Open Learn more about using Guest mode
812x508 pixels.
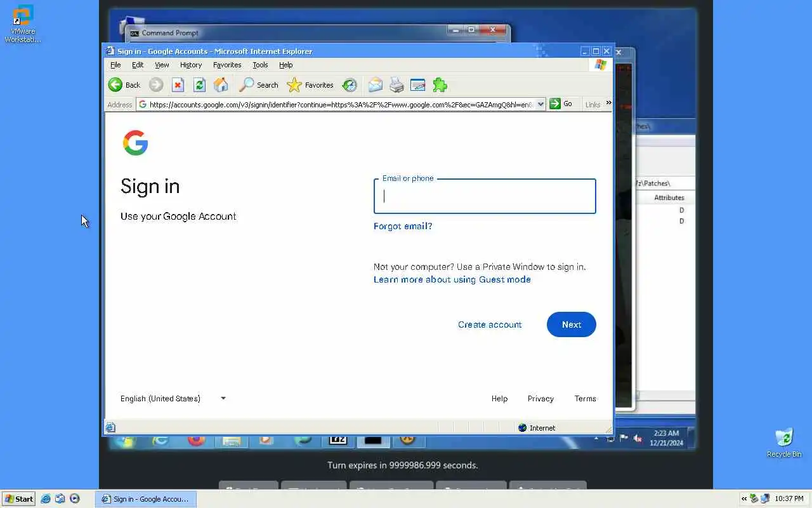[452, 279]
